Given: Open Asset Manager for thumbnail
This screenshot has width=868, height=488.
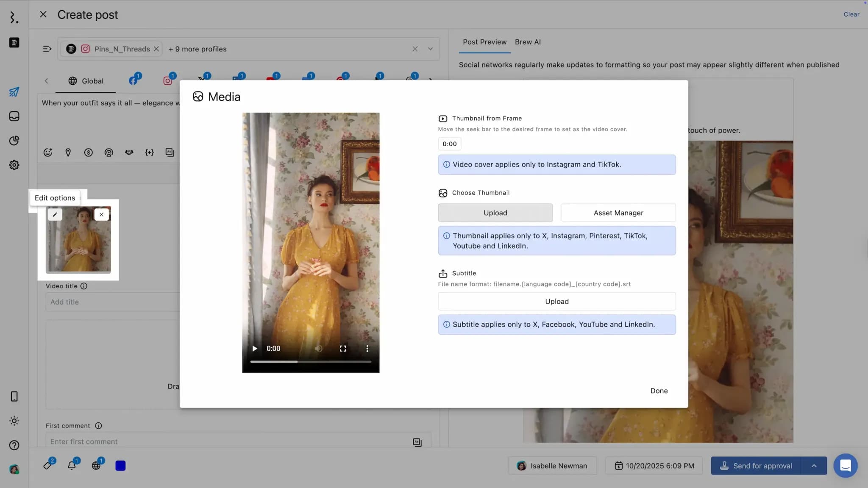Looking at the screenshot, I should click(618, 213).
